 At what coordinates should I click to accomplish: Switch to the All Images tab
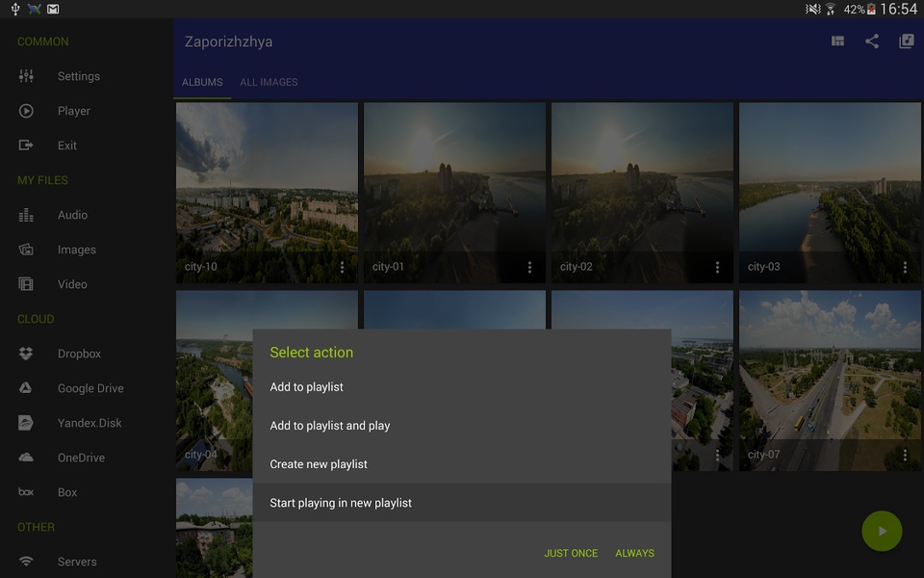(269, 83)
